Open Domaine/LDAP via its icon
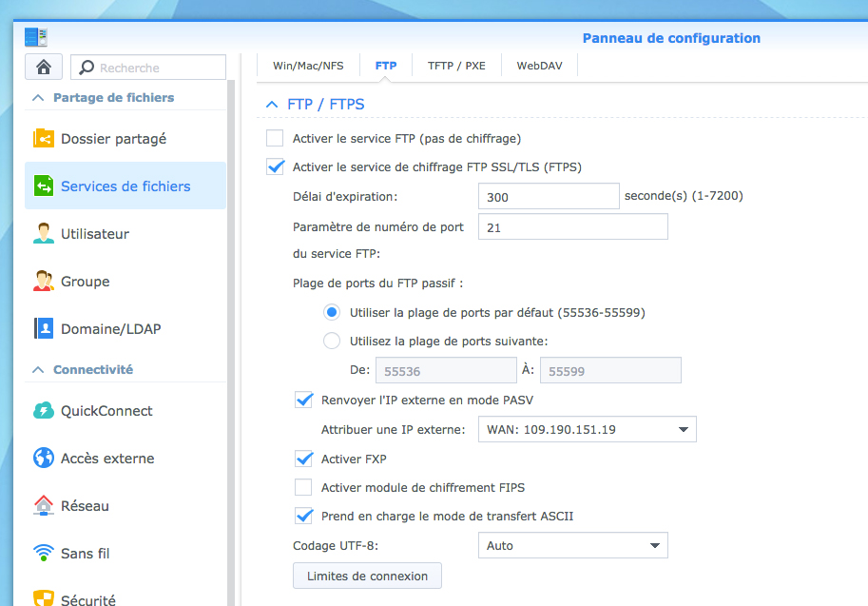Viewport: 868px width, 606px height. [x=44, y=329]
